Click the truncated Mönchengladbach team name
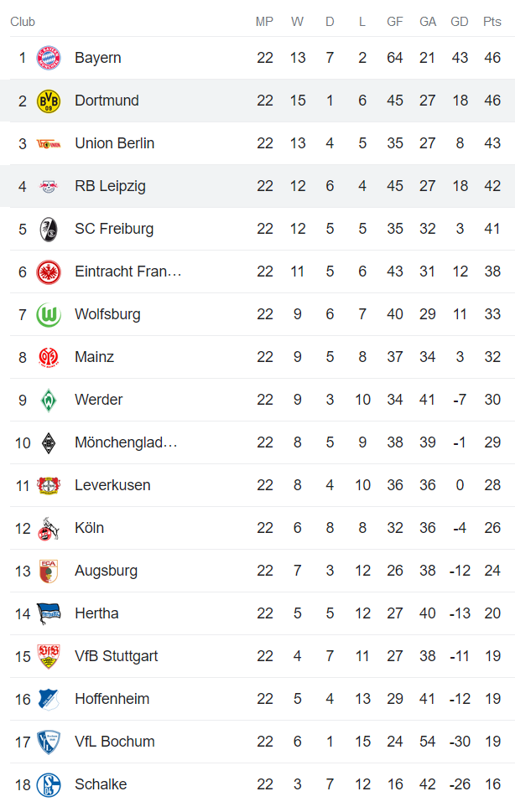 [126, 442]
